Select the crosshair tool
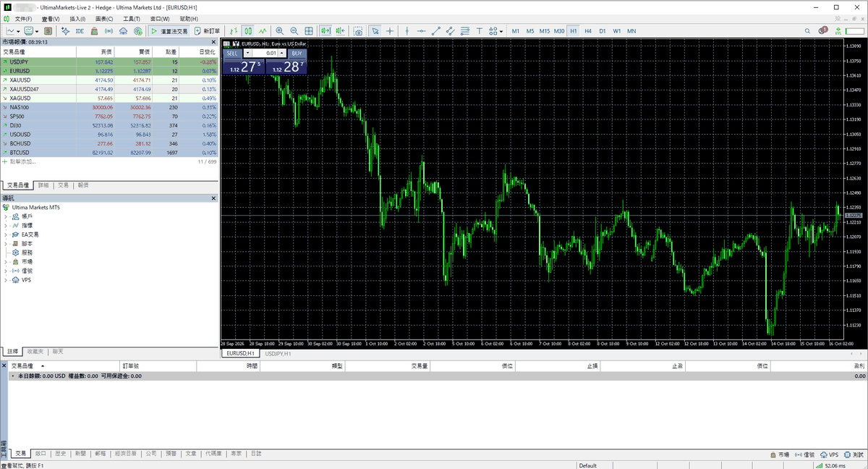The height and width of the screenshot is (469, 868). pos(390,31)
